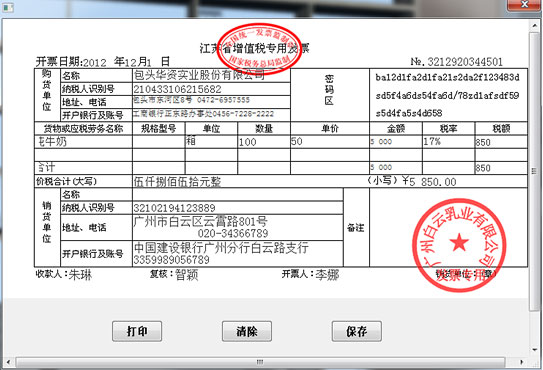Click the red 广州白云乳业有限公司 seal stamp
This screenshot has width=543, height=370.
[459, 245]
